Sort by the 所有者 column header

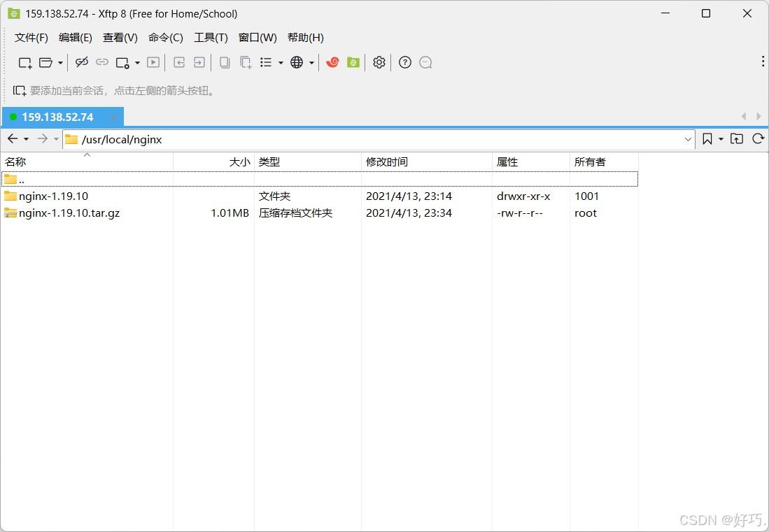604,161
